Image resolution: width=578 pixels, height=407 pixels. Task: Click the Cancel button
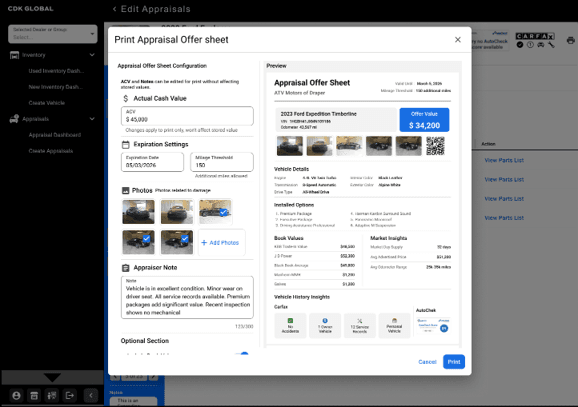[x=427, y=362]
